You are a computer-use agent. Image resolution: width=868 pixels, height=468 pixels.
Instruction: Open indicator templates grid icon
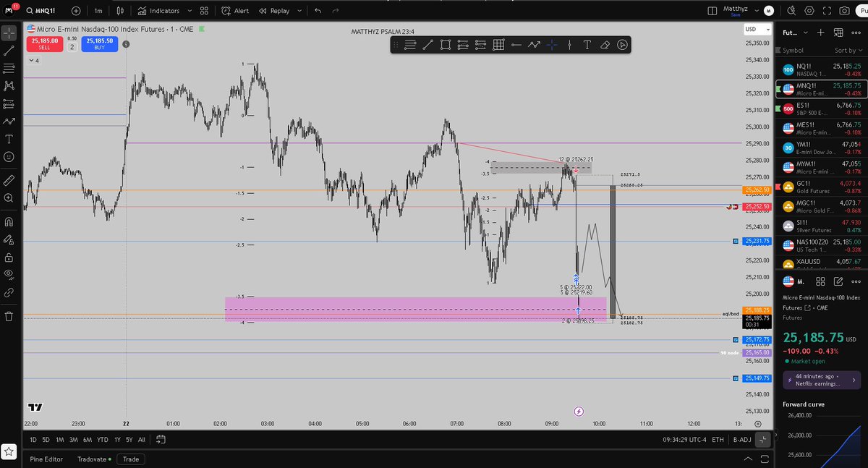pos(204,11)
